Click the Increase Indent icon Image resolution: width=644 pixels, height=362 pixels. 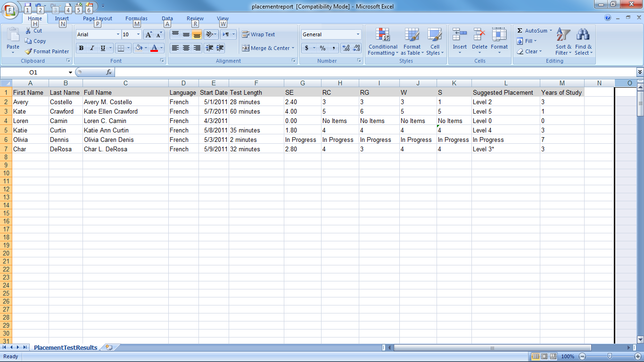[x=220, y=48]
